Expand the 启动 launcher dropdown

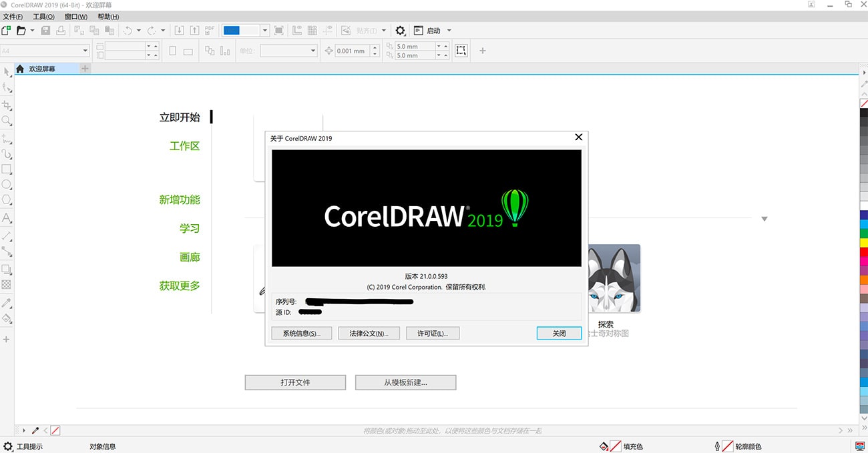click(449, 31)
